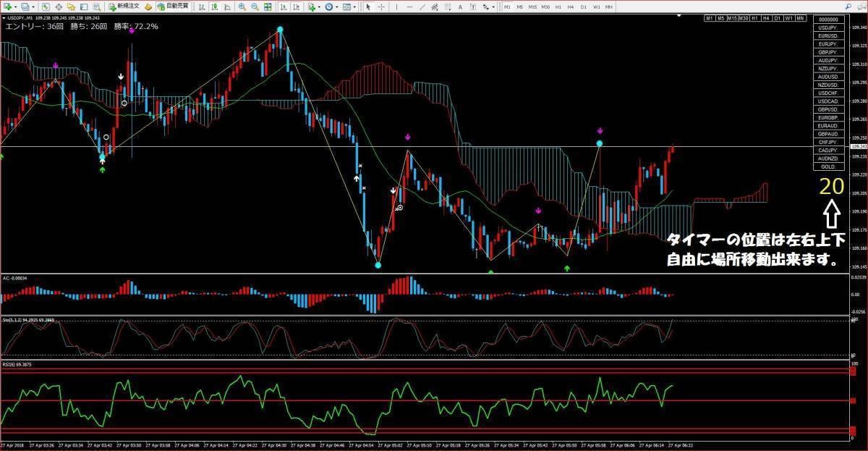Click the tile windows grid icon
Image resolution: width=868 pixels, height=451 pixels.
coord(268,7)
